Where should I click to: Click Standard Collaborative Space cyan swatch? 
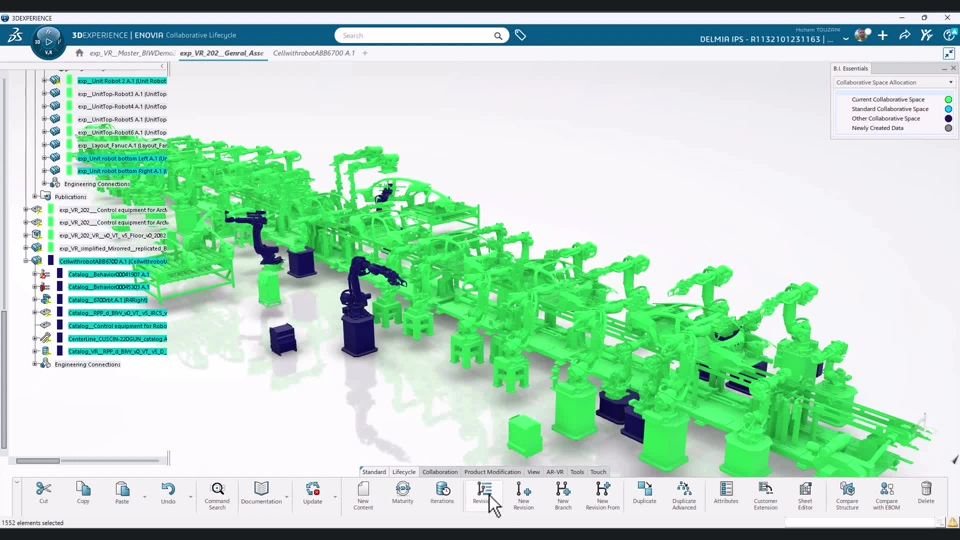point(948,109)
